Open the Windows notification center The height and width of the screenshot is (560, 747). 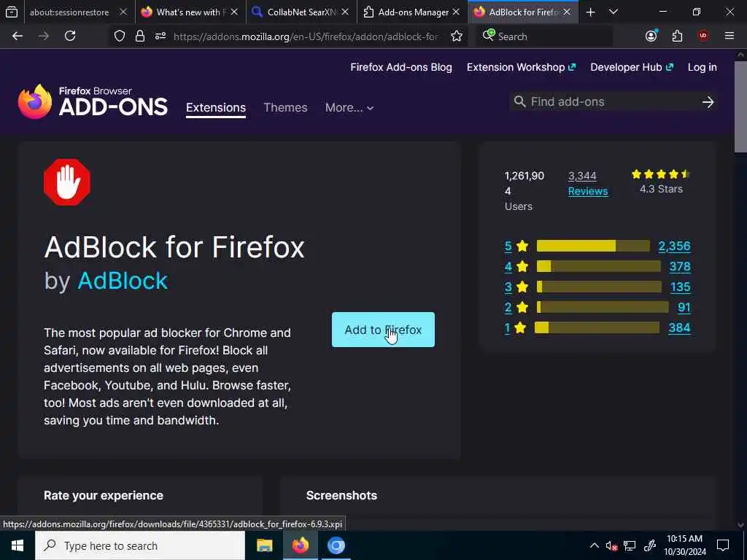723,545
